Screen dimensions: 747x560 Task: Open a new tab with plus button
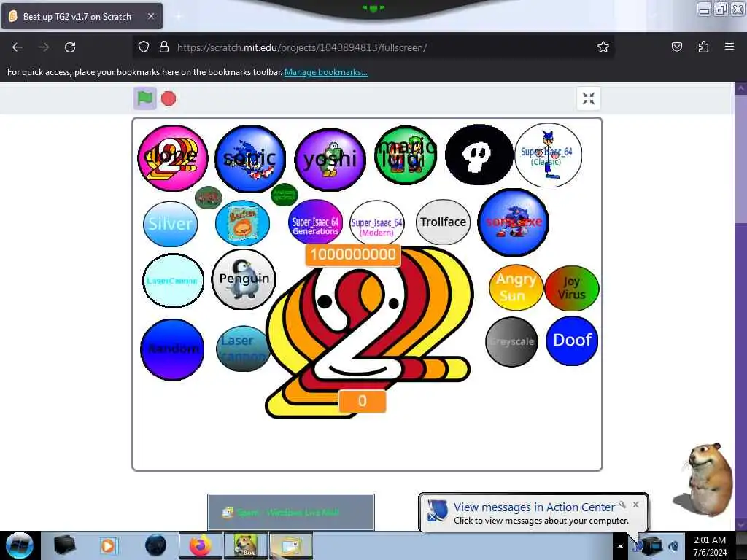(x=179, y=16)
